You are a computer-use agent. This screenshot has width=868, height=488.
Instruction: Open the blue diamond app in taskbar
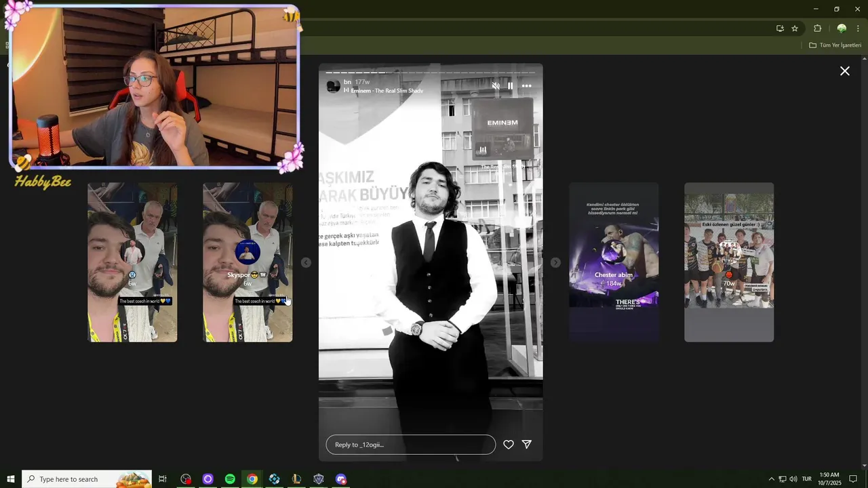pyautogui.click(x=274, y=479)
